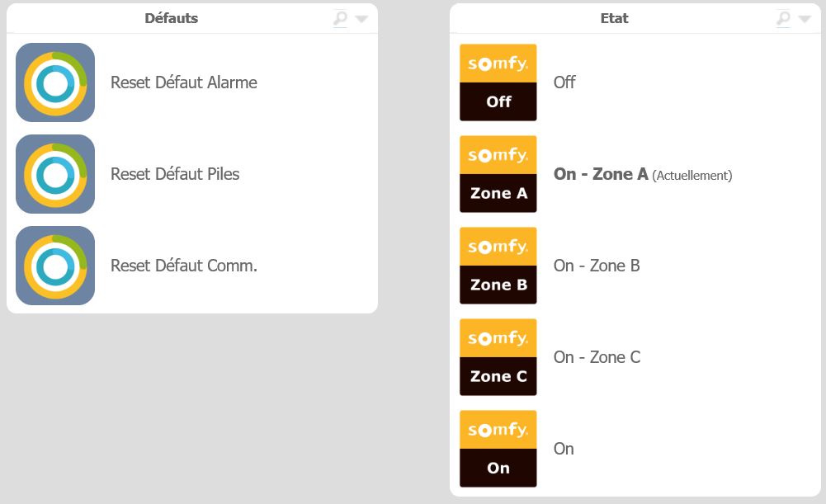The width and height of the screenshot is (826, 504).
Task: Click the Reset Défaut Piles label
Action: pyautogui.click(x=175, y=174)
